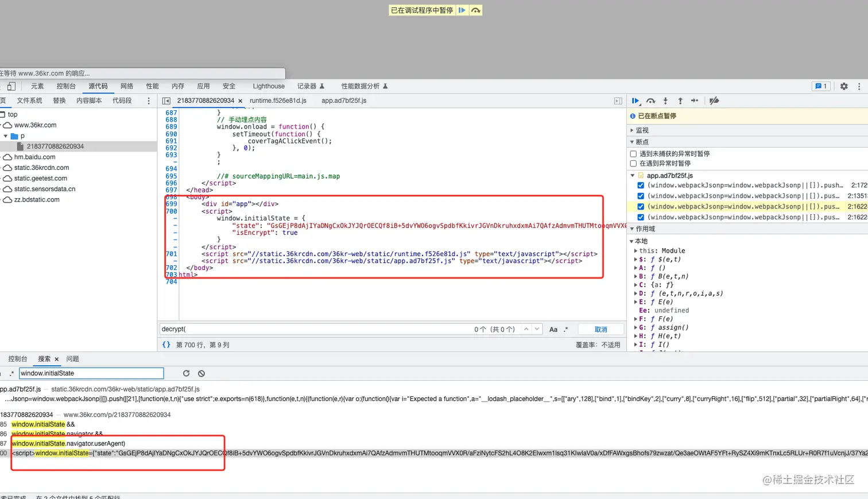Click the window.initialState search input
The image size is (868, 499).
pos(91,373)
